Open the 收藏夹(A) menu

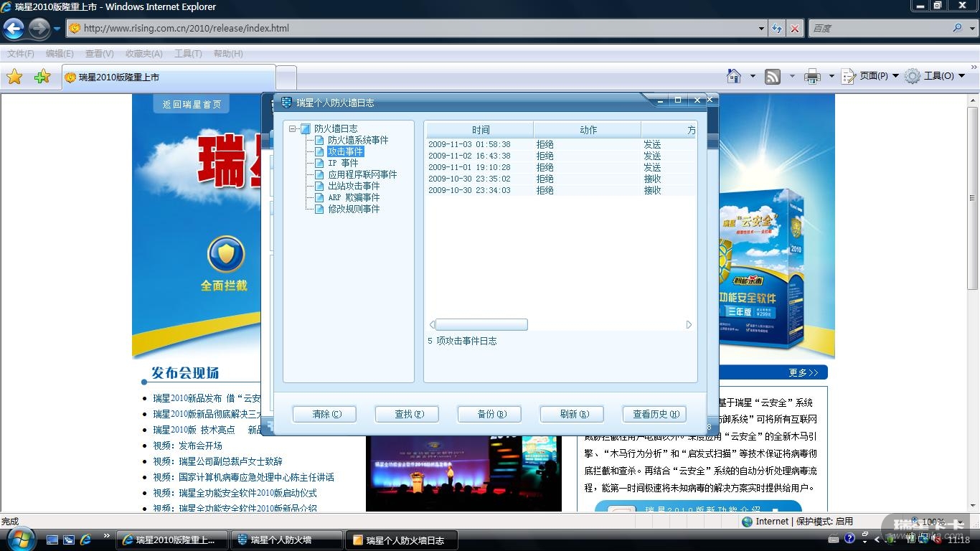click(x=143, y=54)
